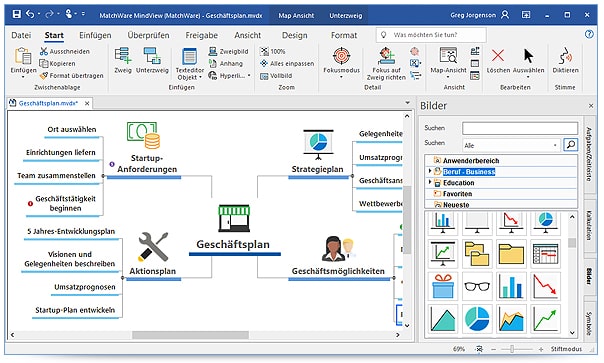Switch to the Überprüfen ribbon tab
The image size is (604, 363).
(x=148, y=35)
